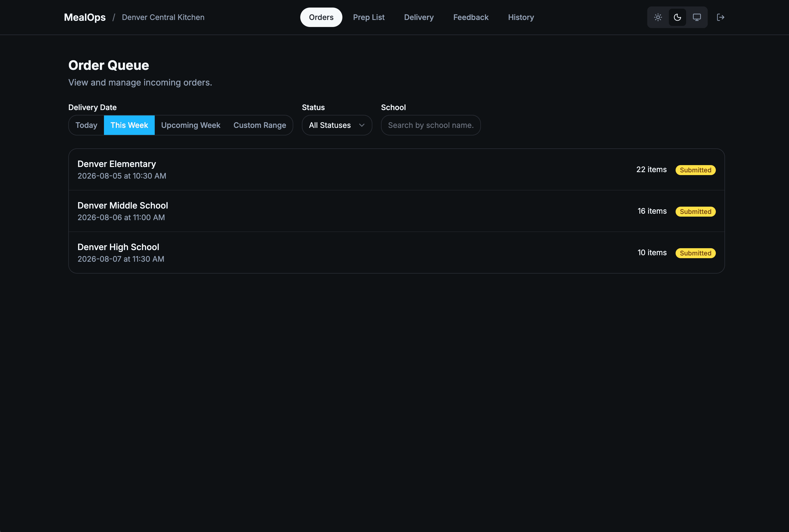
Task: Click Submitted badge for Denver Middle School
Action: [x=695, y=212]
